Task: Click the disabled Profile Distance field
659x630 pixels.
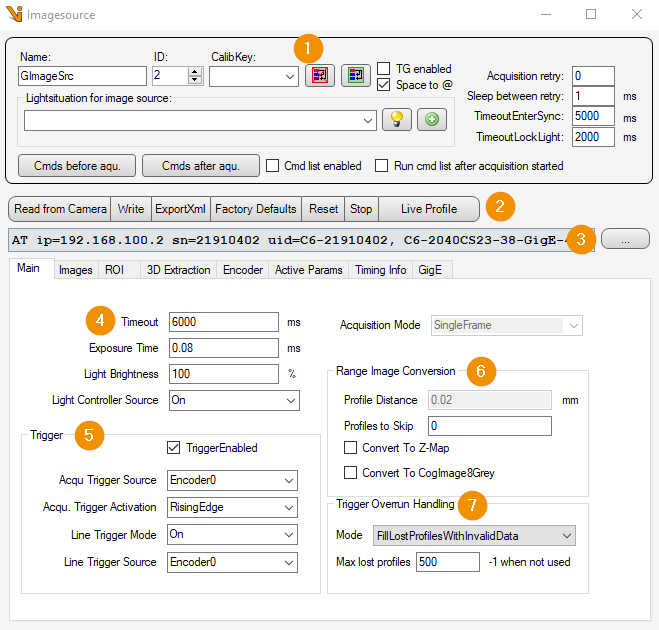Action: click(490, 400)
